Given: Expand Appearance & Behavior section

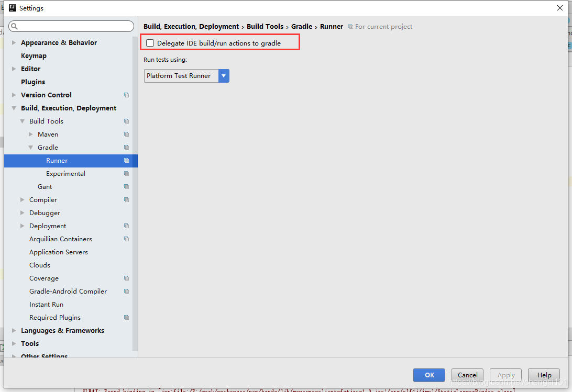Looking at the screenshot, I should point(14,43).
